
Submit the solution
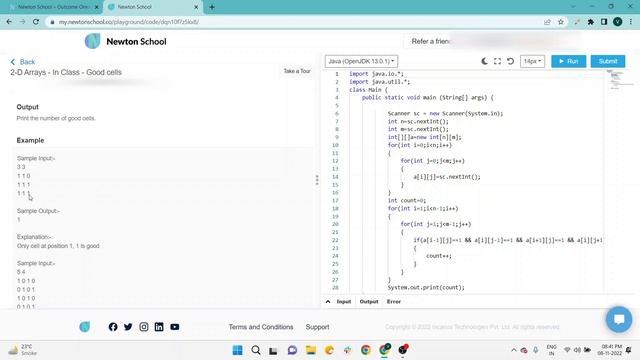pyautogui.click(x=608, y=61)
